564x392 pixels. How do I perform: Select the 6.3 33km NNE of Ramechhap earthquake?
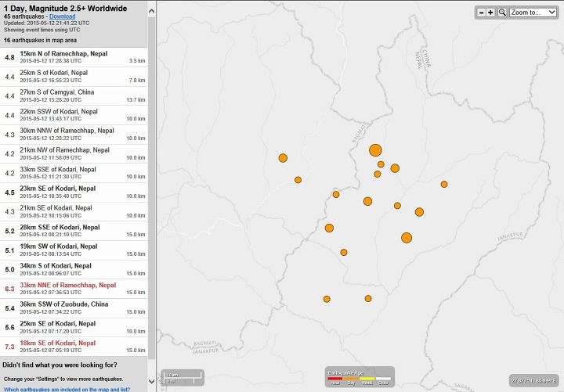click(x=74, y=289)
